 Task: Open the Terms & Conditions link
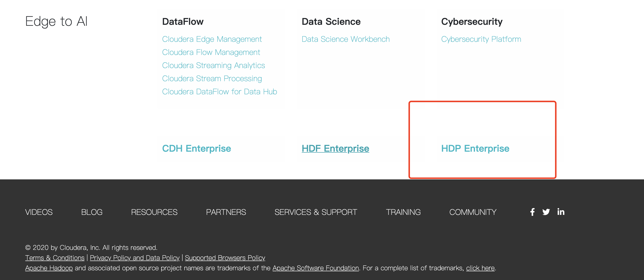coord(55,258)
